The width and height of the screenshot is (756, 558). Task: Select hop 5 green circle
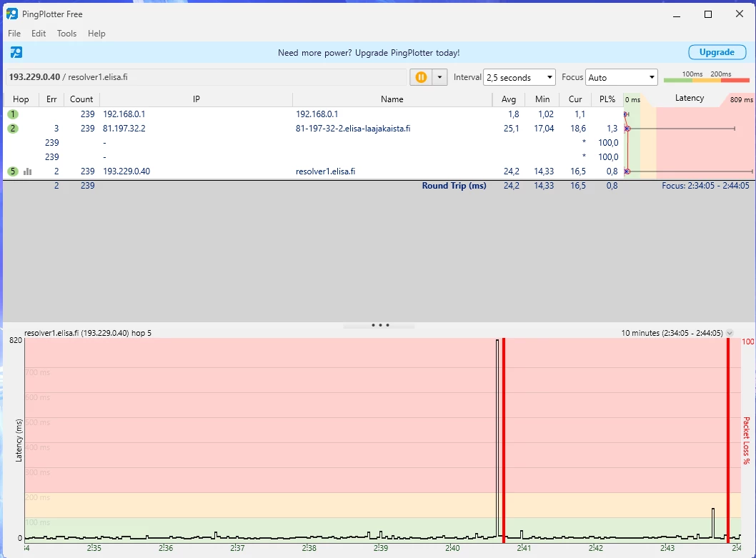pyautogui.click(x=13, y=171)
